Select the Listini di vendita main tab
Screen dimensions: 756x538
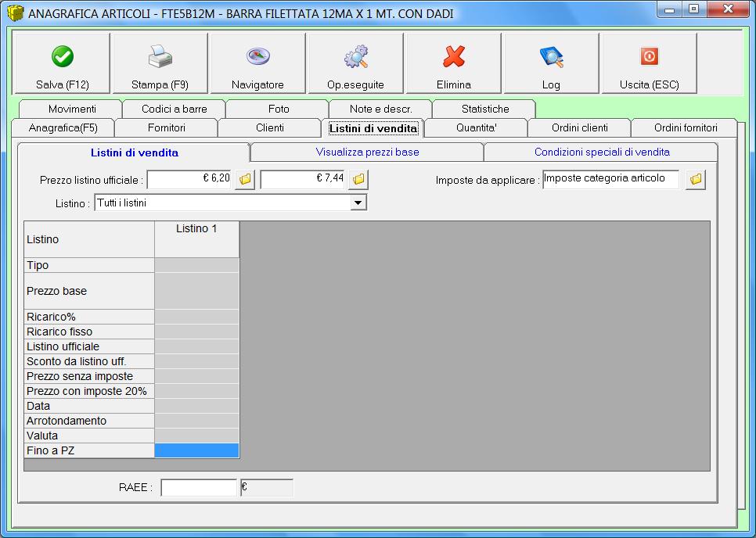[x=373, y=128]
